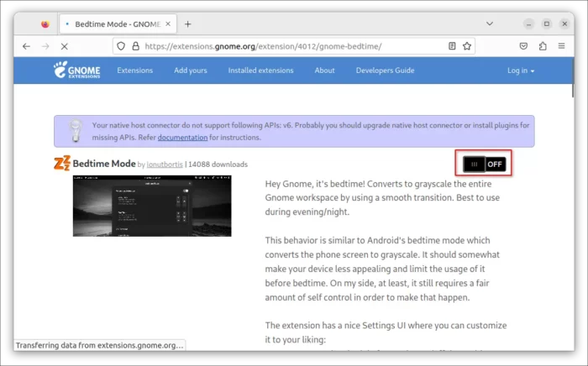
Task: Bookmark this page with the star icon
Action: pos(467,46)
